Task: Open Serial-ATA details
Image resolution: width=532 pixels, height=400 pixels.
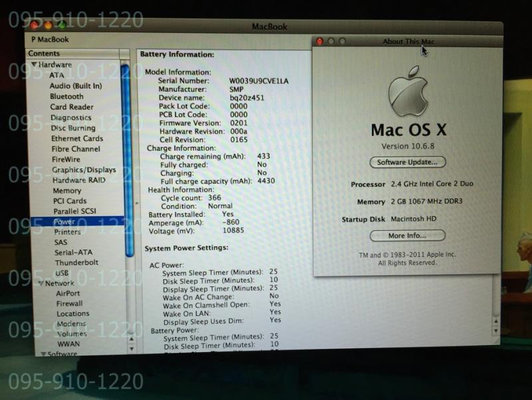Action: [73, 252]
